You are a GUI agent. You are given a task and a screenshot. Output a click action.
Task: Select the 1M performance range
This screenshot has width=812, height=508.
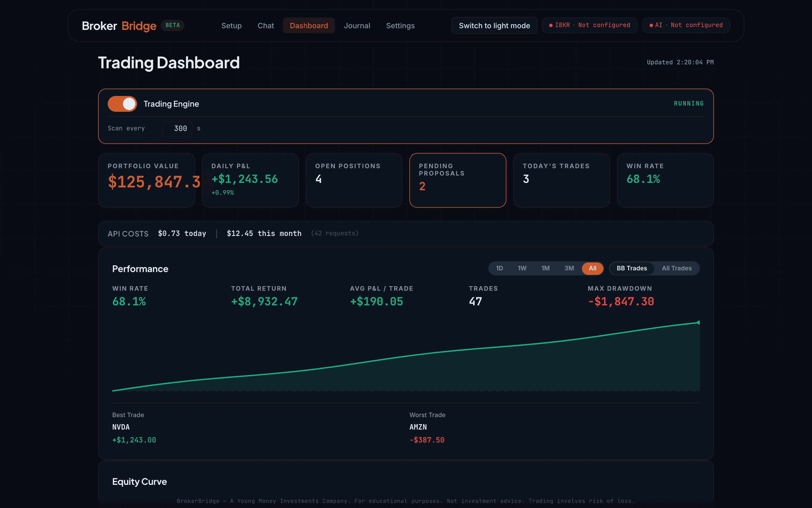(x=545, y=268)
